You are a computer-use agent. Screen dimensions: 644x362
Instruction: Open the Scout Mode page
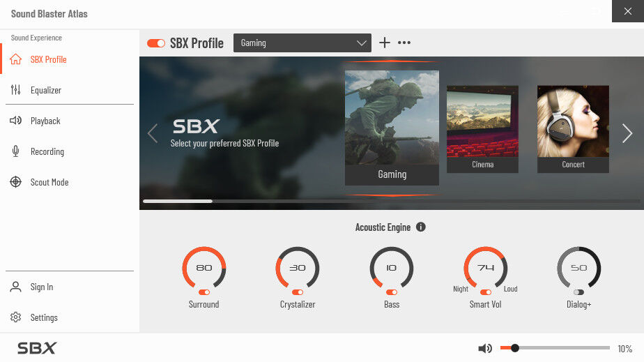point(70,181)
